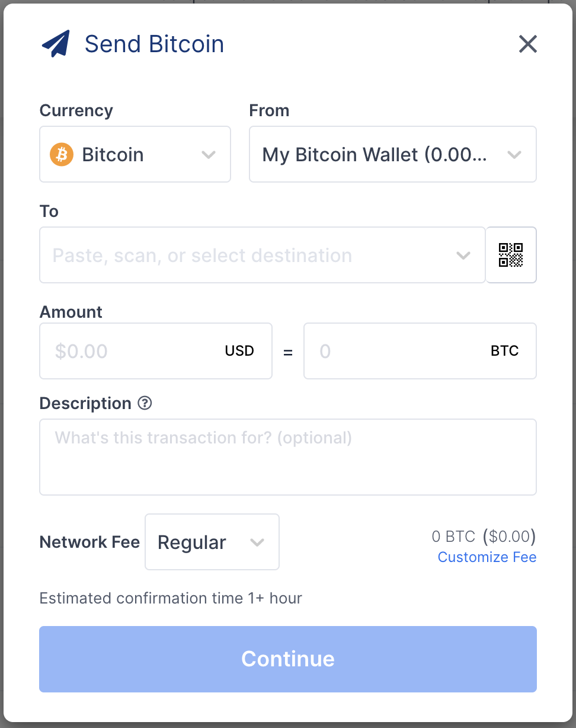Open the Currency dropdown showing Bitcoin
The width and height of the screenshot is (576, 728).
tap(135, 154)
